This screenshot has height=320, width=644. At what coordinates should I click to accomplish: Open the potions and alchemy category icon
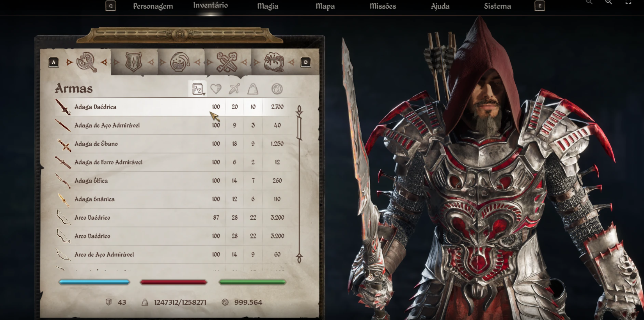point(180,62)
